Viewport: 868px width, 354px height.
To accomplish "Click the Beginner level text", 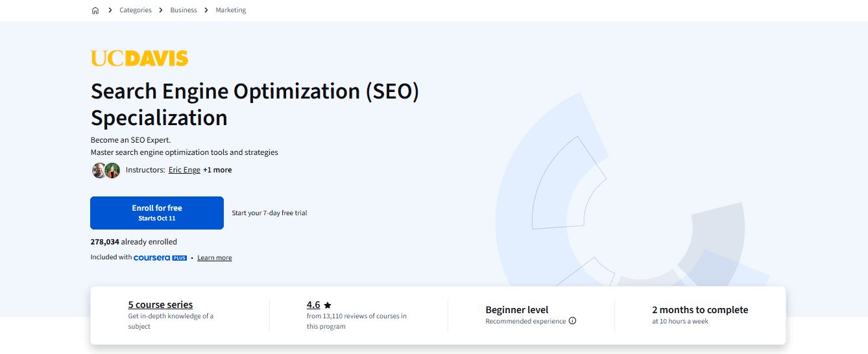I will [517, 310].
